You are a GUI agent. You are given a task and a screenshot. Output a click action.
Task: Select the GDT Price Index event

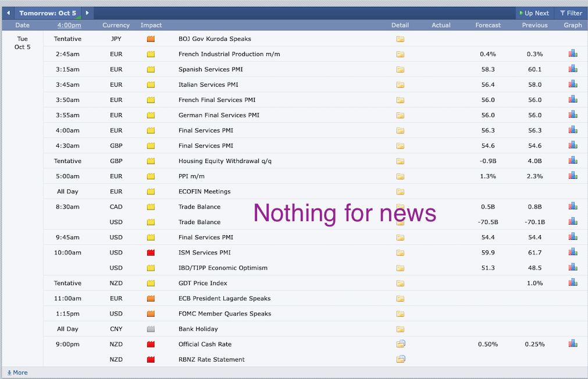[x=202, y=284]
